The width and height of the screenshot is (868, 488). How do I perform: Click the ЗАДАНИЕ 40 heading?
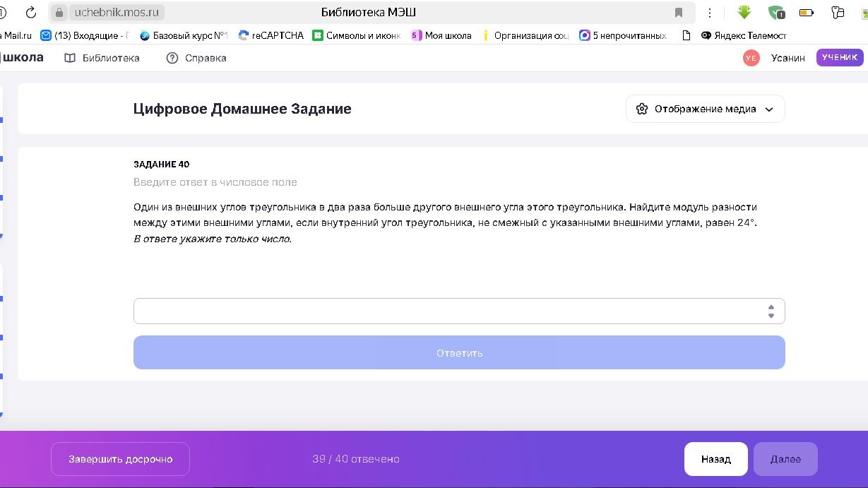[x=162, y=164]
